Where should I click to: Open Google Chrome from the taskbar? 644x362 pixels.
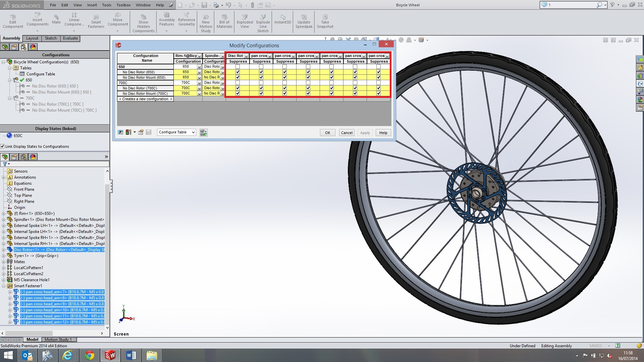pos(89,355)
